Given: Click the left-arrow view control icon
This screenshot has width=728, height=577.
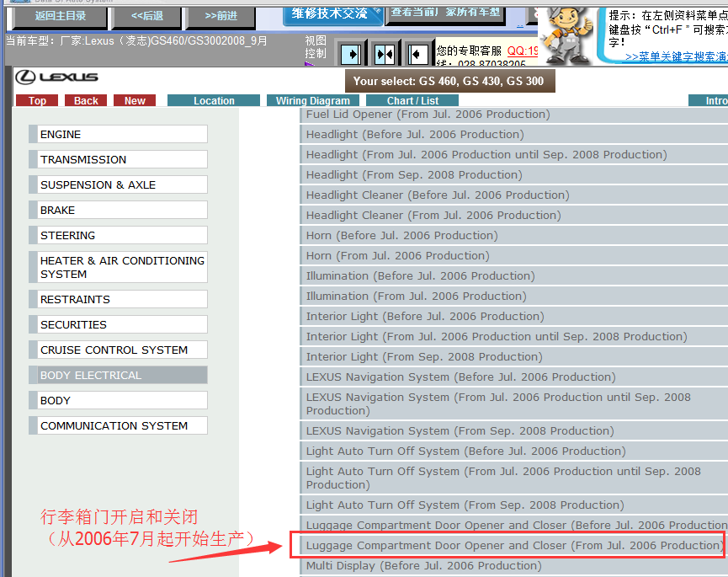Looking at the screenshot, I should [x=417, y=55].
